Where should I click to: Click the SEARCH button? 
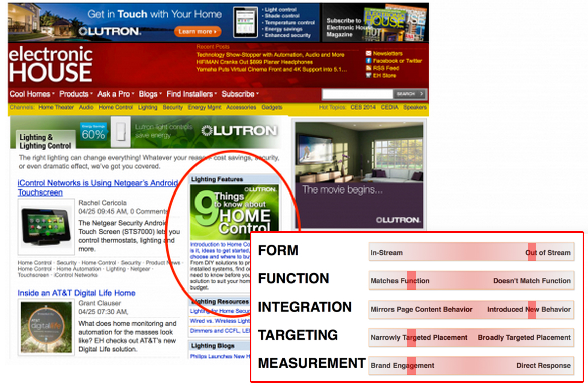click(x=410, y=94)
